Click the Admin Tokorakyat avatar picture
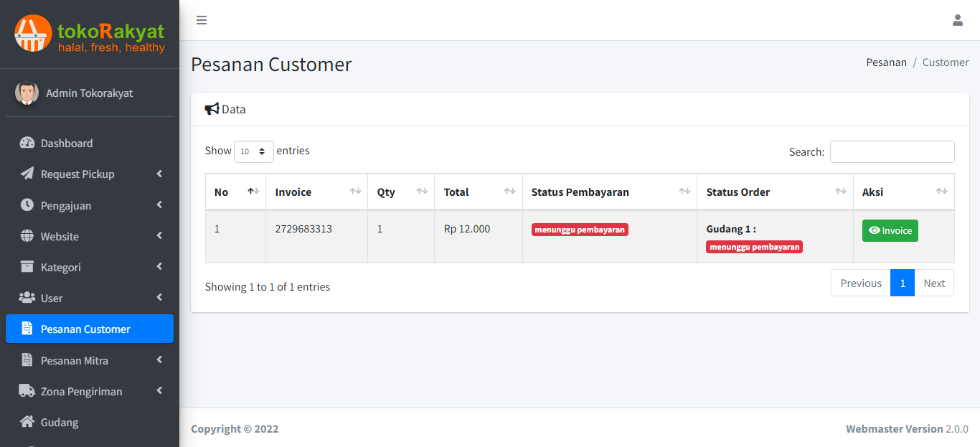 (x=27, y=93)
